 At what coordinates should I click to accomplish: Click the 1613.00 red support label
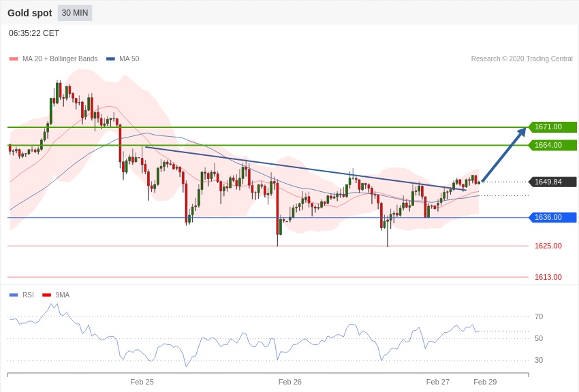[548, 277]
